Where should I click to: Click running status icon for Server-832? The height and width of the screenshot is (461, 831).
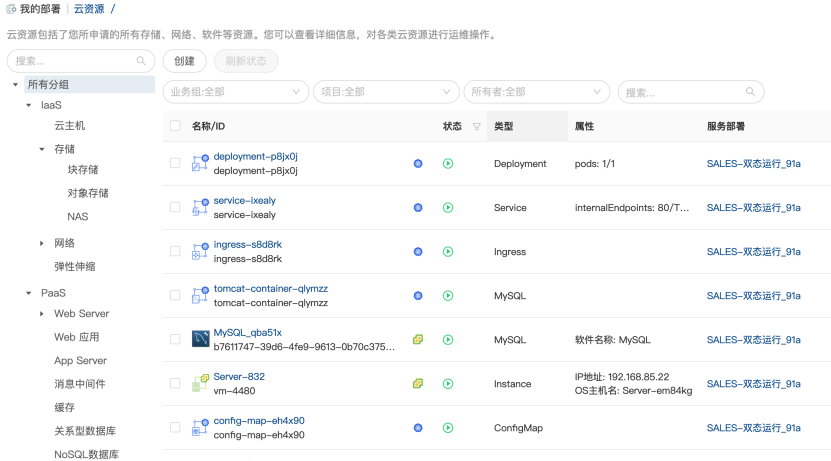coord(448,384)
